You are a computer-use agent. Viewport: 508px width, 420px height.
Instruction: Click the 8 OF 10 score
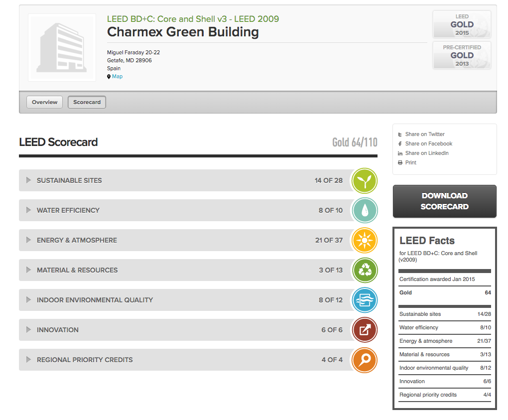tap(331, 210)
